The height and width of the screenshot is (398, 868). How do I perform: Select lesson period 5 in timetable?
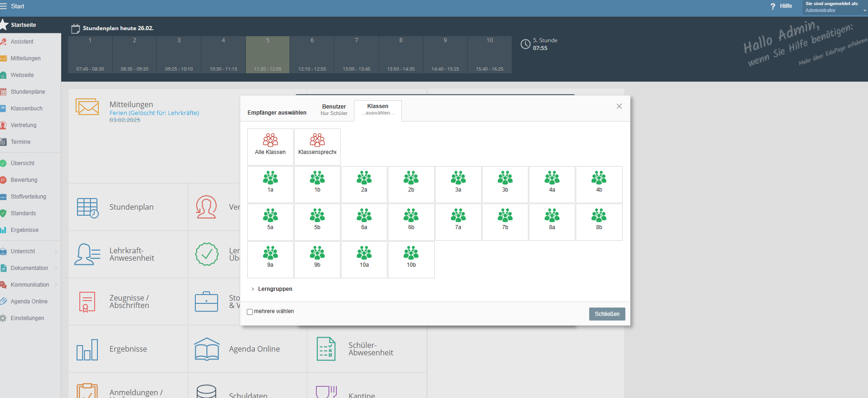(268, 54)
